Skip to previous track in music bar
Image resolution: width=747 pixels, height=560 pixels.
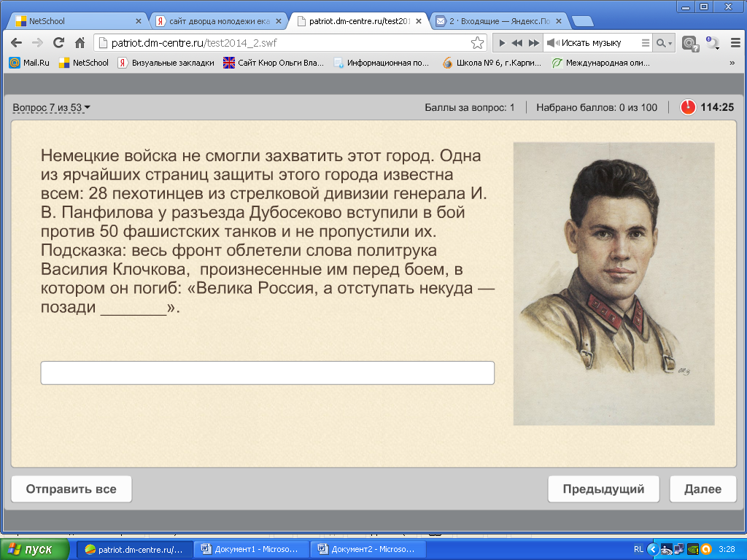[x=517, y=43]
